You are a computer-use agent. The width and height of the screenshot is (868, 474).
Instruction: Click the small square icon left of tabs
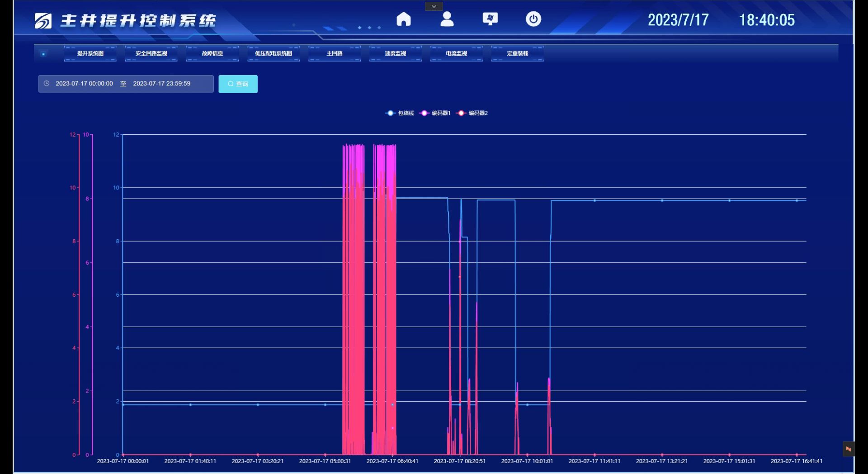click(43, 54)
